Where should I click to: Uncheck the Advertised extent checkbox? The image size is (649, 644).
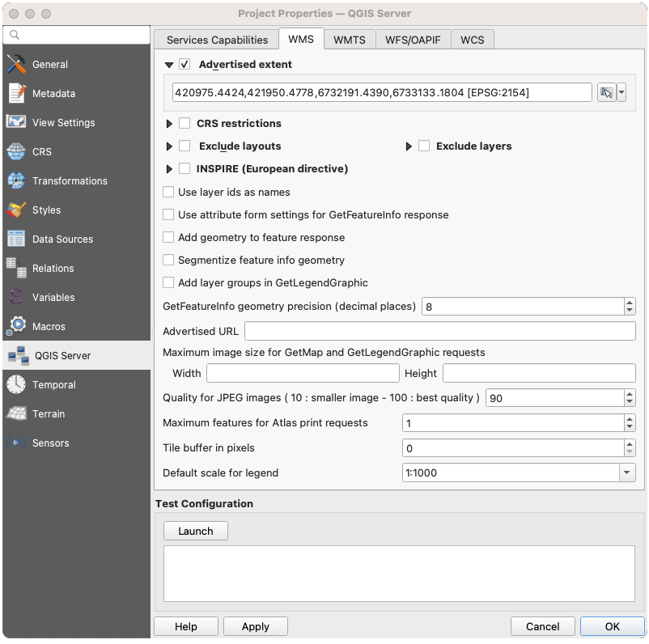185,65
